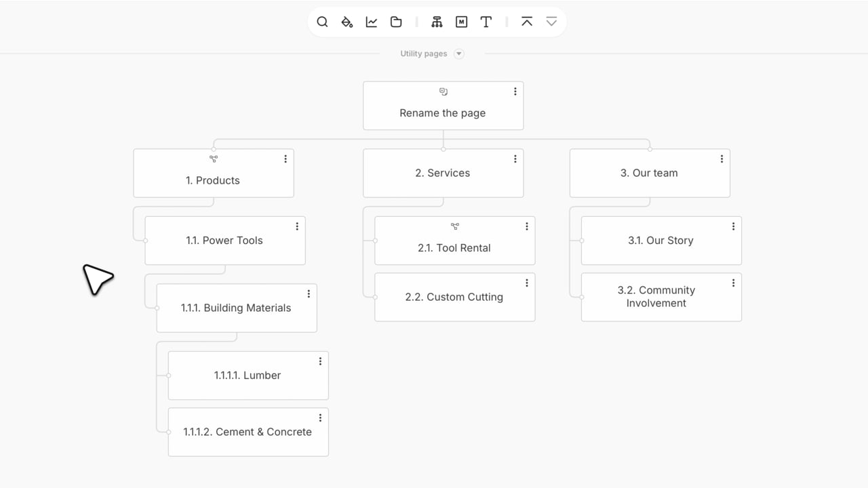The height and width of the screenshot is (488, 868).
Task: Collapse levels with the up-chevron icon
Action: click(x=527, y=22)
